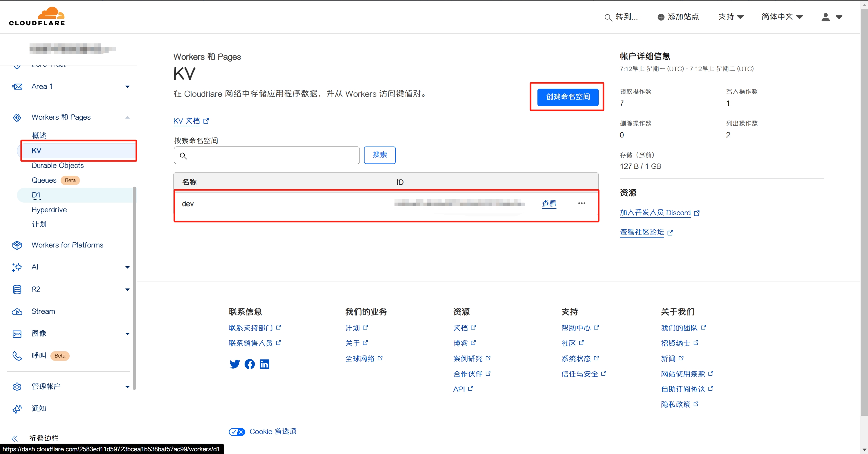Screen dimensions: 868x454
Task: Open 查看社区论坛 link
Action: [x=642, y=232]
